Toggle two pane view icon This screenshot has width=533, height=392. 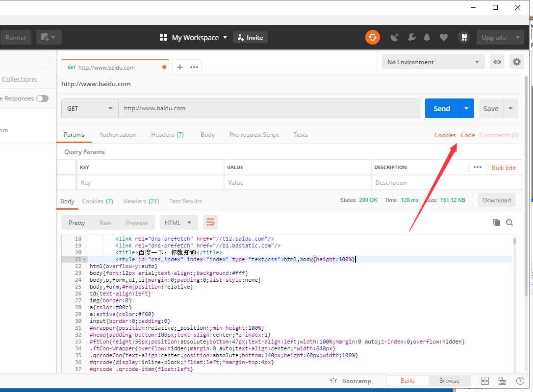[x=485, y=381]
